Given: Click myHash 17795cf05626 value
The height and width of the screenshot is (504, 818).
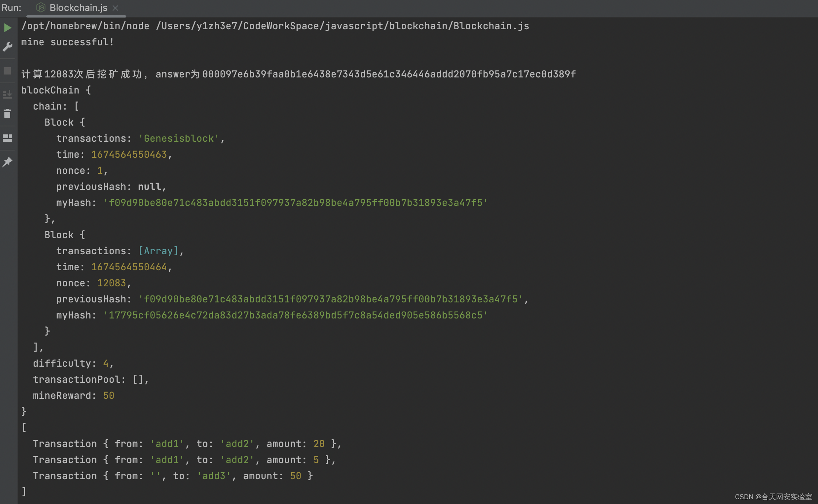Looking at the screenshot, I should point(295,315).
